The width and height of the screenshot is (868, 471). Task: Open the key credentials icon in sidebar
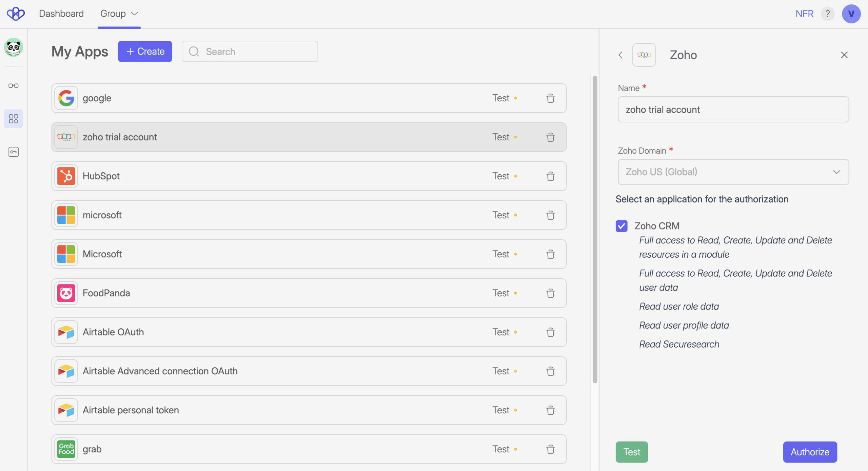(14, 152)
